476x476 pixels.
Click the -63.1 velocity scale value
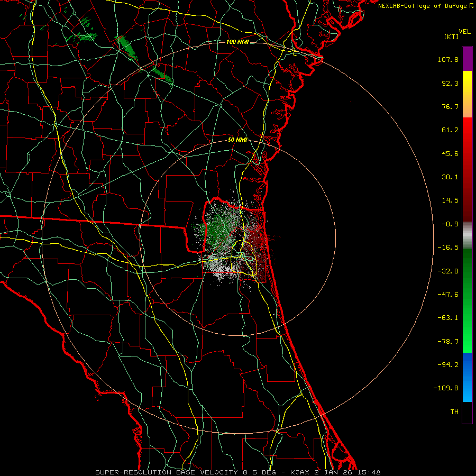pos(448,318)
